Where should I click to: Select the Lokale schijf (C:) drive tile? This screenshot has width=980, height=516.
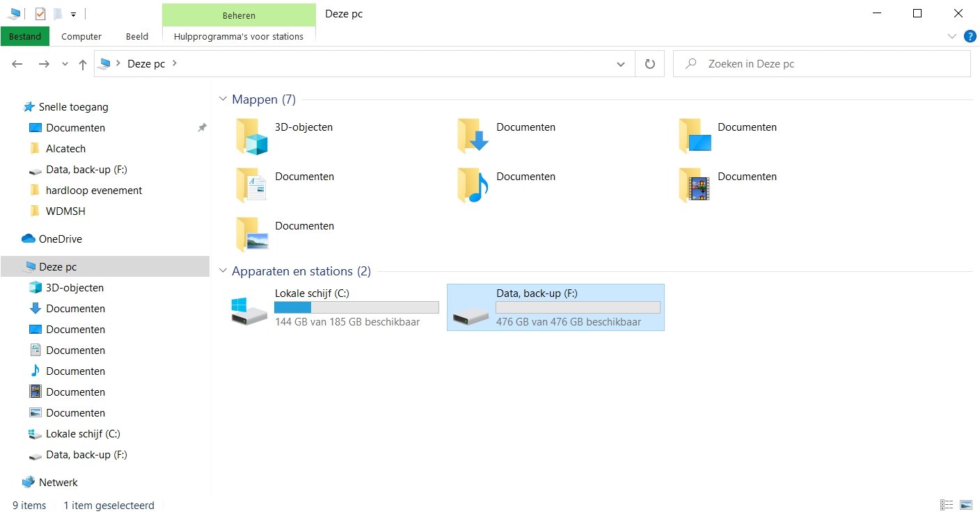[334, 307]
